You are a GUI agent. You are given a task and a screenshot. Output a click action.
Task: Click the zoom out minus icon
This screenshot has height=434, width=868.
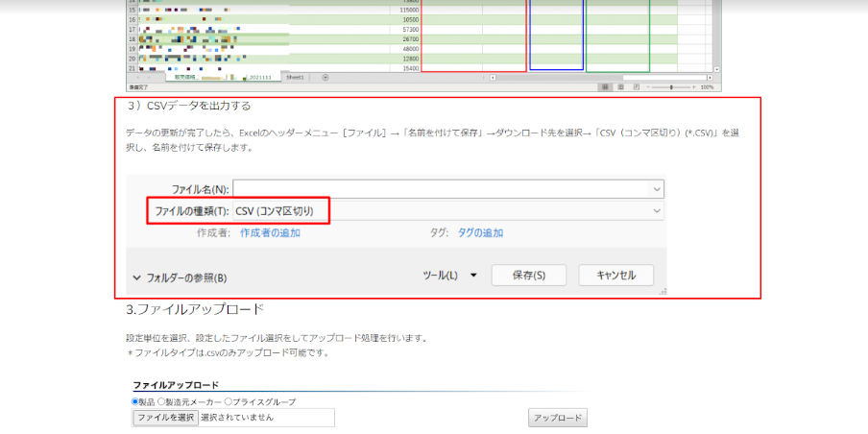pyautogui.click(x=648, y=86)
